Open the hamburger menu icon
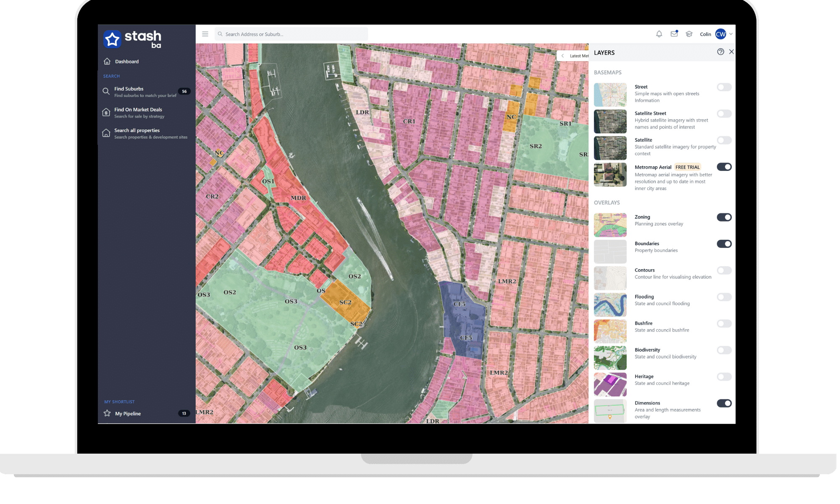840x504 pixels. coord(205,34)
